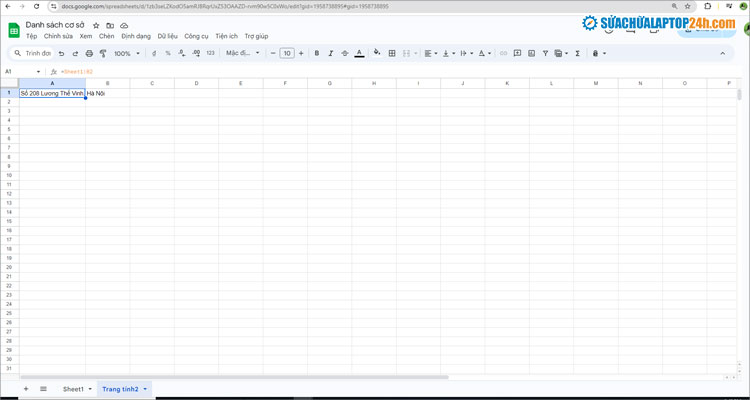Switch to Sheet1 tab
The width and height of the screenshot is (750, 400).
[73, 389]
